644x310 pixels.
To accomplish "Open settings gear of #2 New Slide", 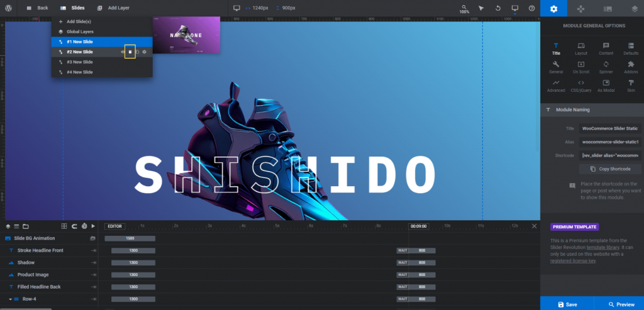I will pyautogui.click(x=145, y=52).
